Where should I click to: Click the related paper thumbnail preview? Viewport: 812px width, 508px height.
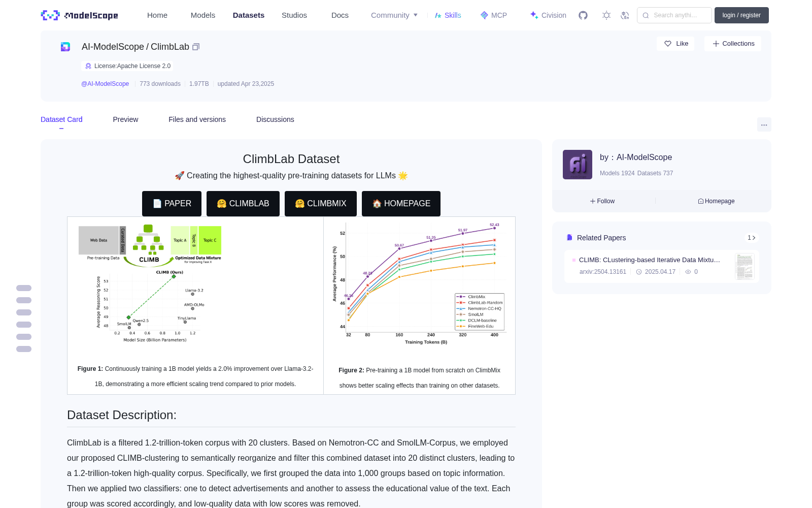tap(745, 266)
